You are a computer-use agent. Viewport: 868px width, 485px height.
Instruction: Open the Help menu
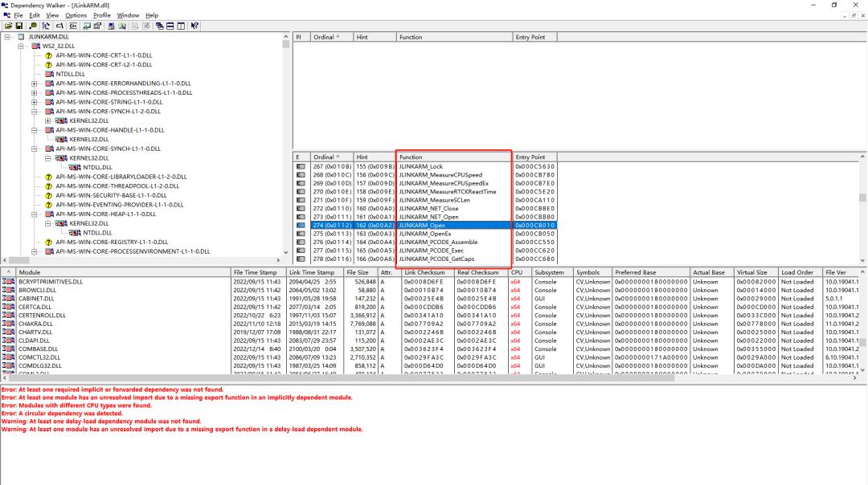(x=152, y=15)
